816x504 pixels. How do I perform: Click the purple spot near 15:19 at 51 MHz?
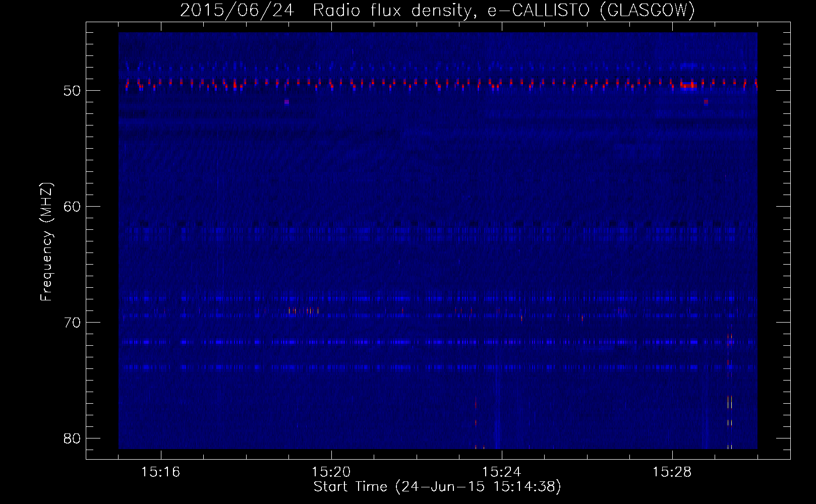tap(286, 102)
